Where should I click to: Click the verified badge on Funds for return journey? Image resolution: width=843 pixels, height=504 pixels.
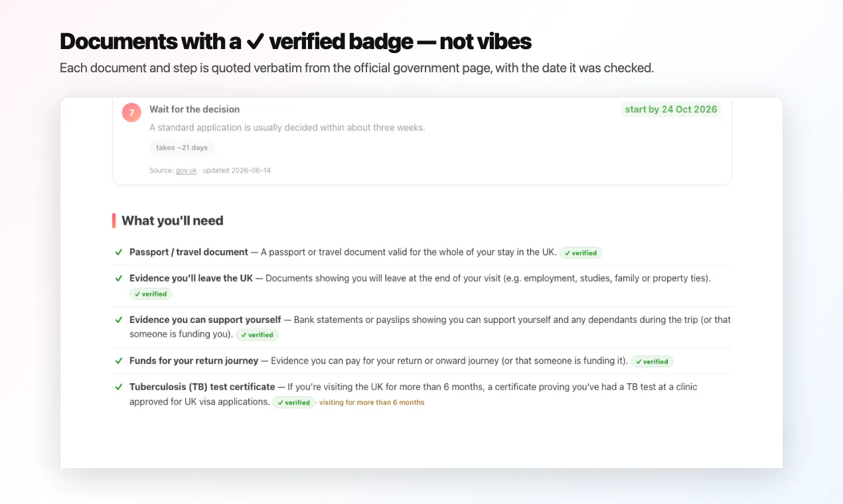[652, 361]
